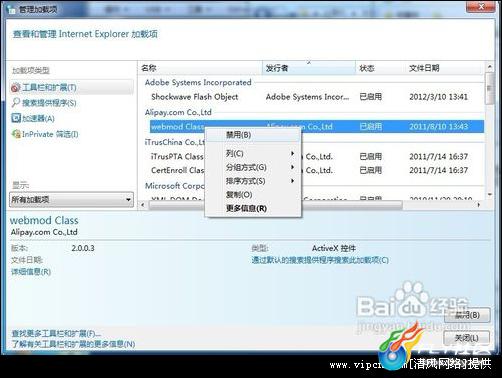Click the vertical scrollbar down arrow
This screenshot has height=378, width=502.
(489, 195)
